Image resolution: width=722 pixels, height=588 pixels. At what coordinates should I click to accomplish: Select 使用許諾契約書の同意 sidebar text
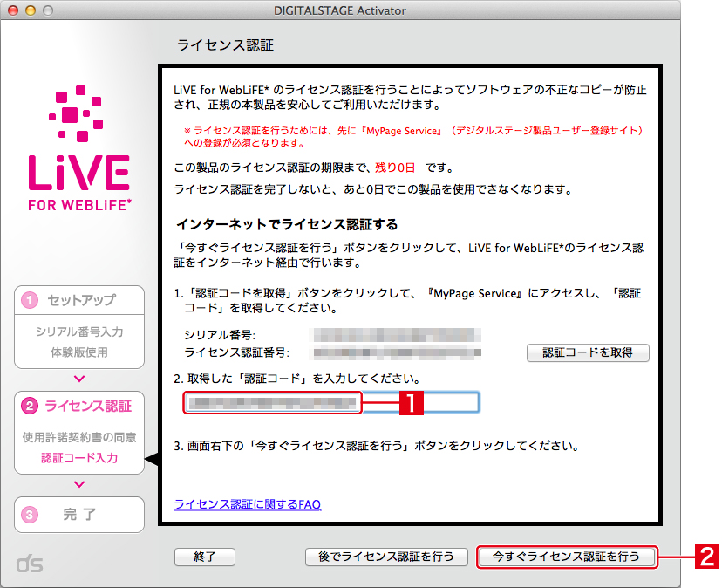[79, 437]
